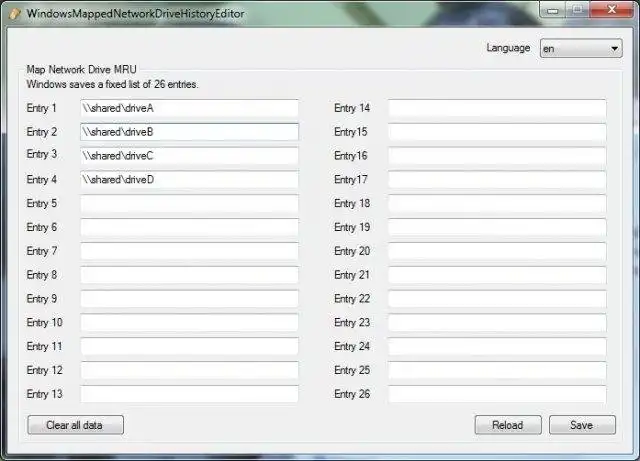The height and width of the screenshot is (461, 640).
Task: Click into the empty Entry 26 field
Action: pos(497,394)
